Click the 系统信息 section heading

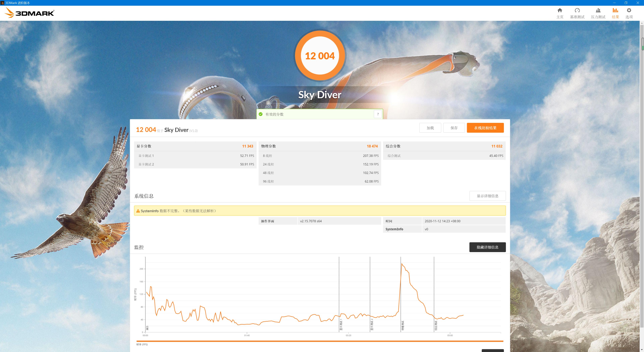click(x=144, y=196)
